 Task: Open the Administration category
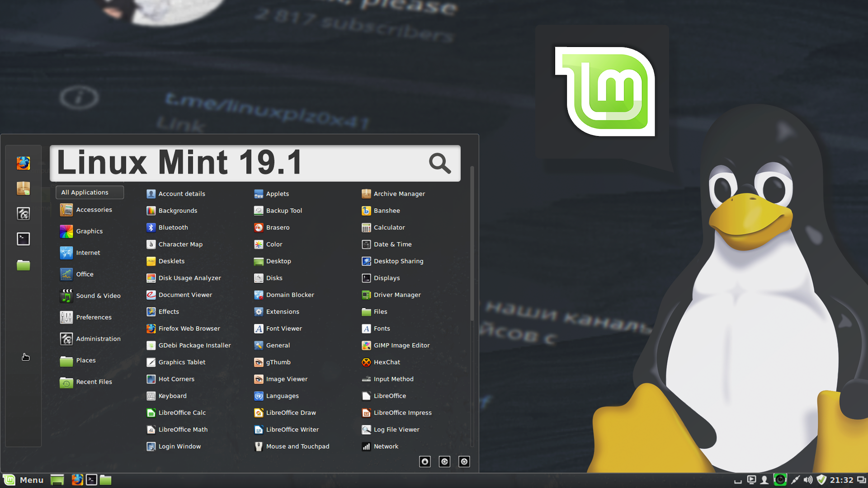click(x=98, y=338)
